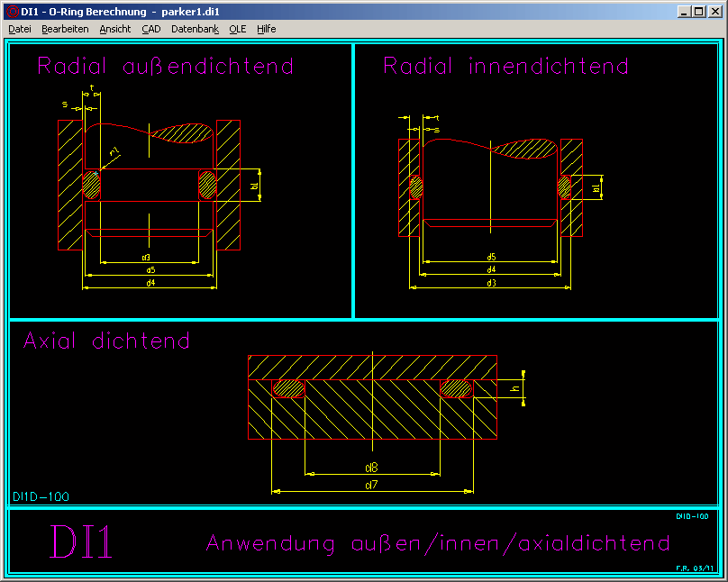Open the CAD menu
The image size is (728, 582).
(x=150, y=29)
